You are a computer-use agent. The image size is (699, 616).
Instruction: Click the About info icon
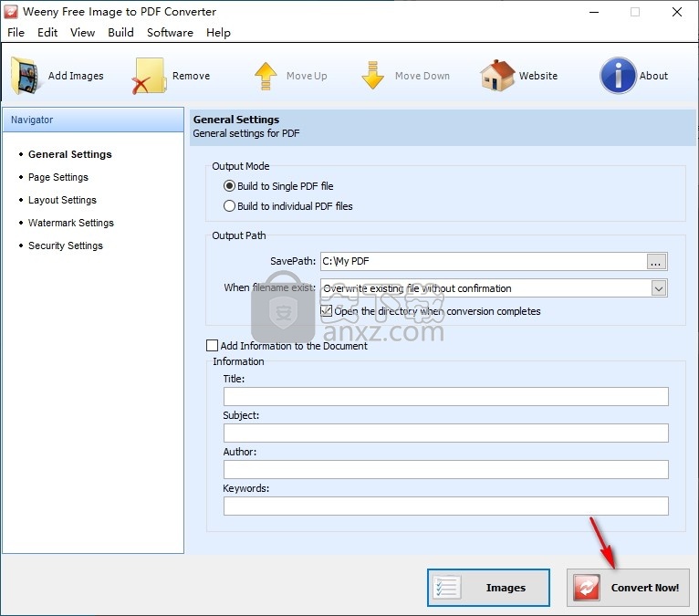click(x=618, y=76)
